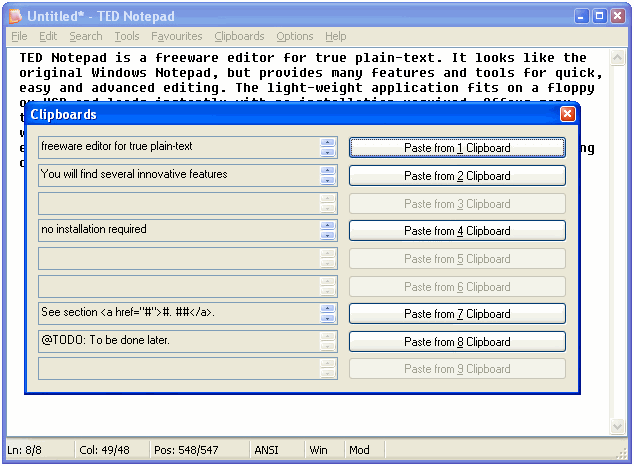Open the Search menu
Screen dimensions: 634x466
coord(86,36)
